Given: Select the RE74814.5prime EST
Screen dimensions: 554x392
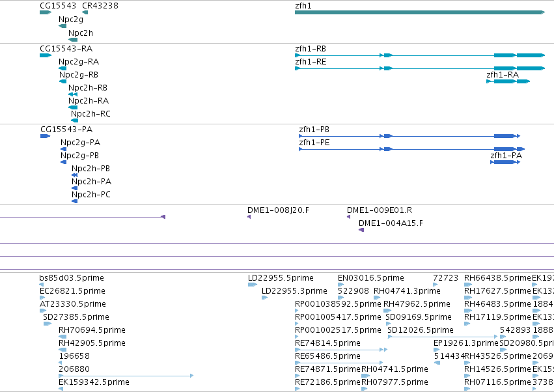Looking at the screenshot, I should tap(341, 350).
